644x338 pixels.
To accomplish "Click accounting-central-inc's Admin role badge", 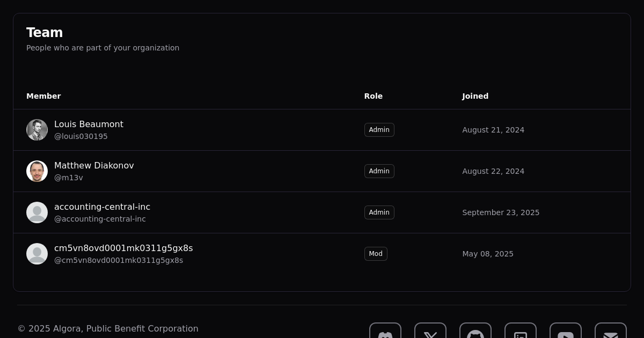I will 379,212.
